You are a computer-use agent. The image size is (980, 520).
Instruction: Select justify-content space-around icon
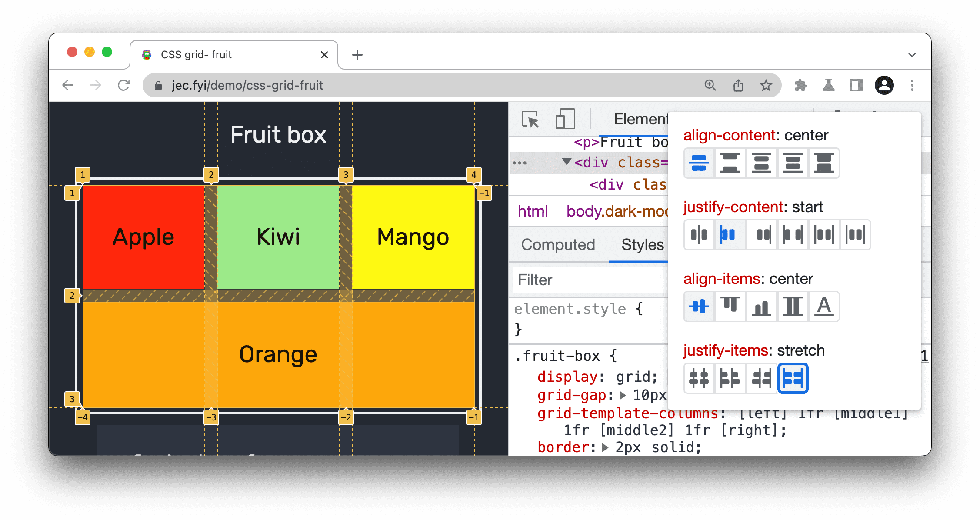[x=824, y=234]
